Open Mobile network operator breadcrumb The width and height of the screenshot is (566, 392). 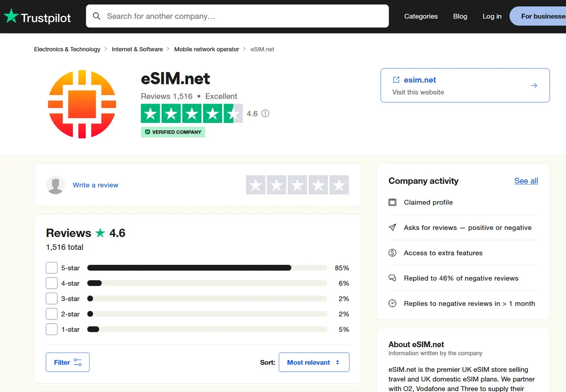(x=207, y=49)
